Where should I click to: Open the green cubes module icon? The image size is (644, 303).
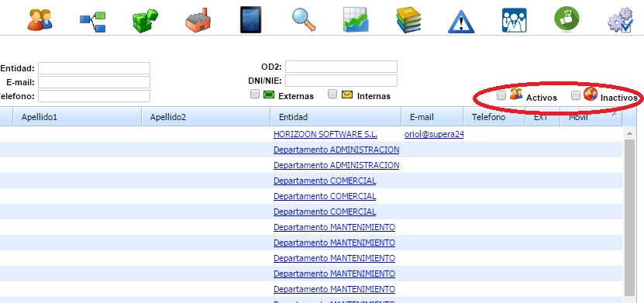coord(145,20)
